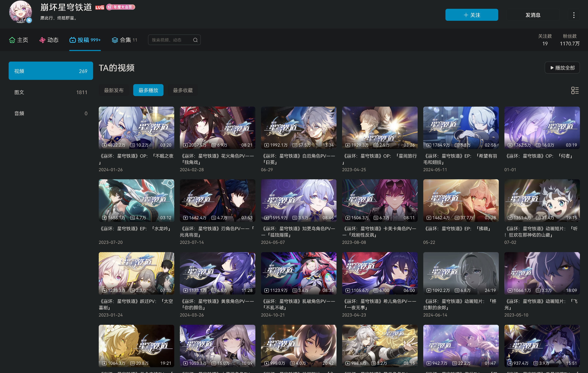Click 发消息 send message button
588x373 pixels.
click(x=533, y=15)
